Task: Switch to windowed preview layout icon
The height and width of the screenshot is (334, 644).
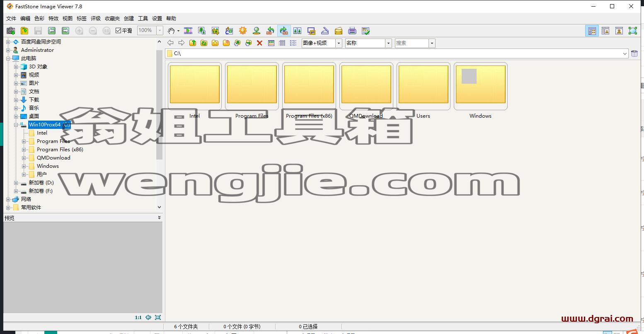Action: tap(605, 31)
